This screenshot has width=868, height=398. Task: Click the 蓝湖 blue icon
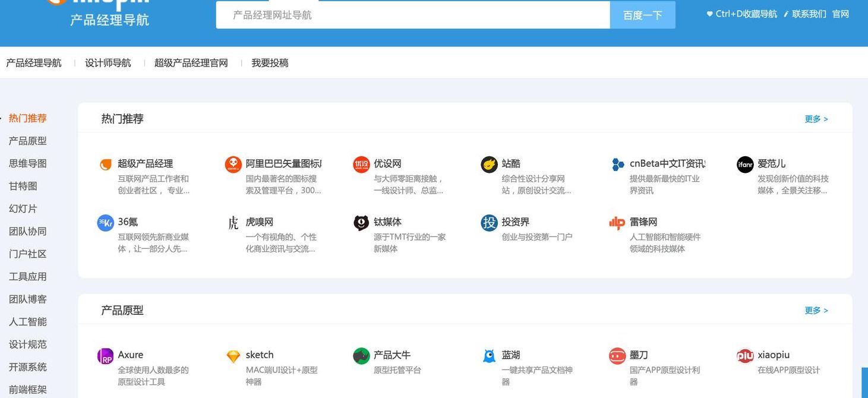click(x=489, y=356)
